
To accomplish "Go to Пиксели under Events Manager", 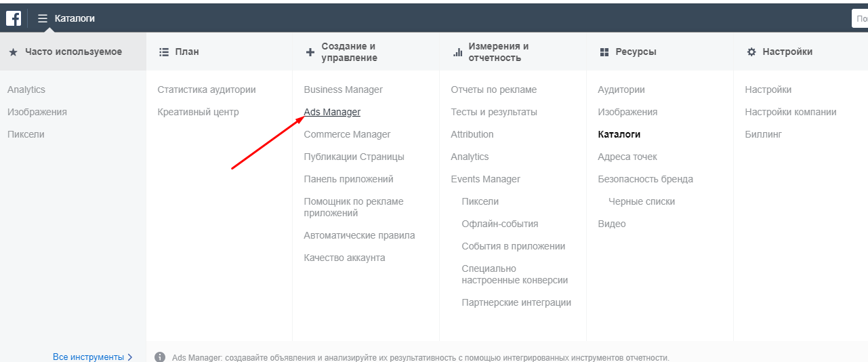I will tap(480, 201).
